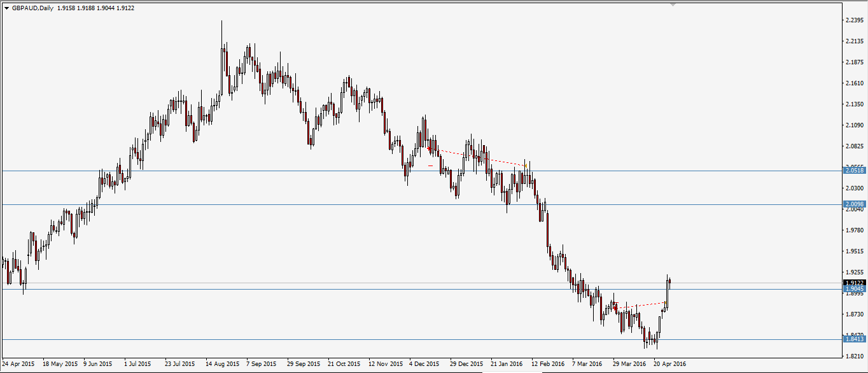Viewport: 868px width, 373px height.
Task: Click the 2.0040 price axis label
Action: point(855,209)
